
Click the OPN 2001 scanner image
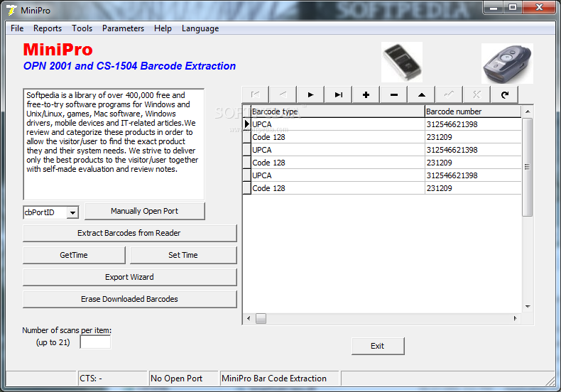pos(402,62)
